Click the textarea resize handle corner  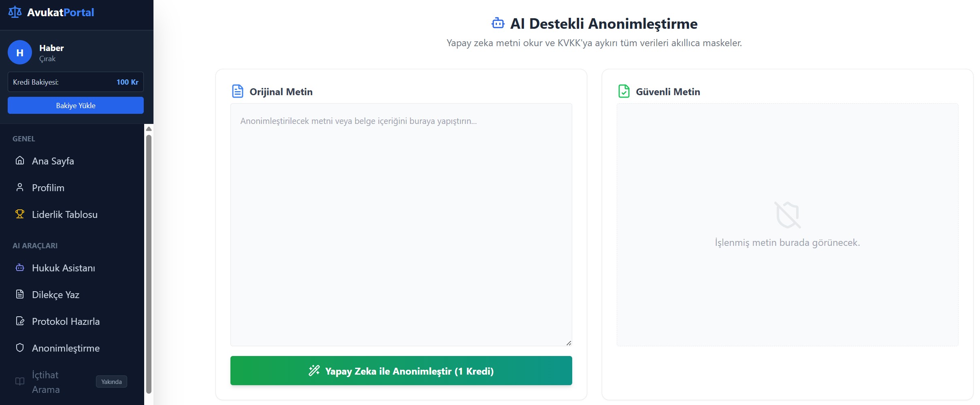569,343
